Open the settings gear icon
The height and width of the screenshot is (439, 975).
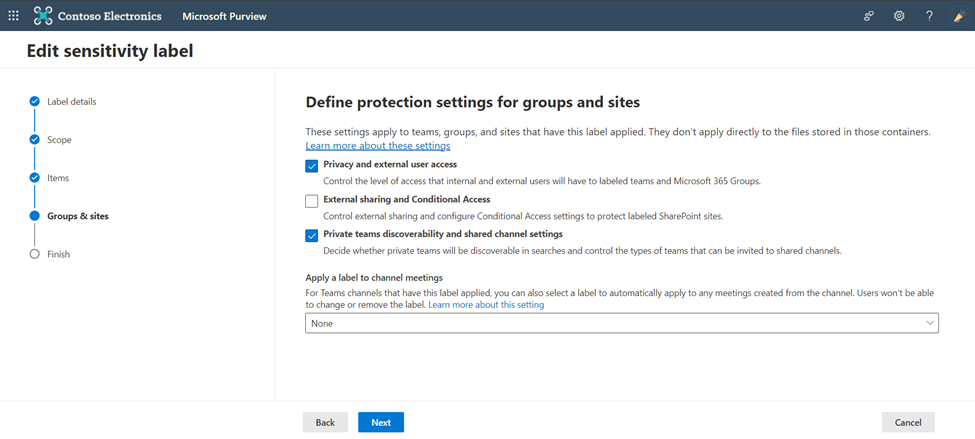tap(899, 16)
